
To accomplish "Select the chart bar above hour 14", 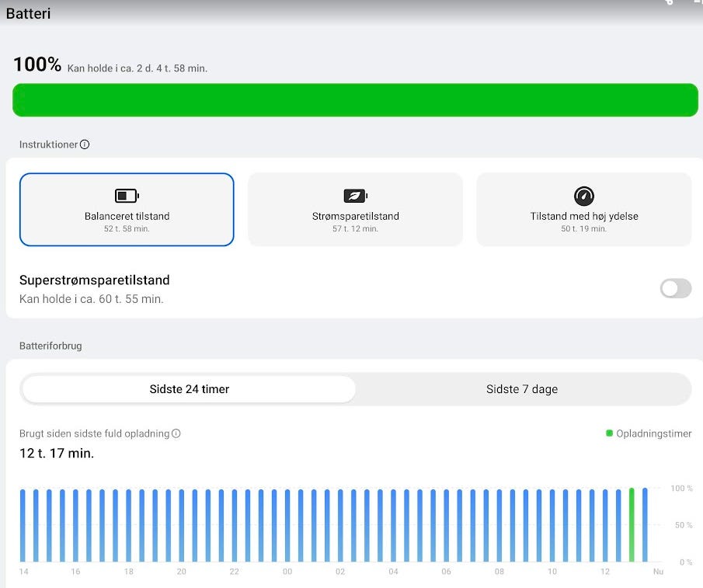I will (23, 526).
